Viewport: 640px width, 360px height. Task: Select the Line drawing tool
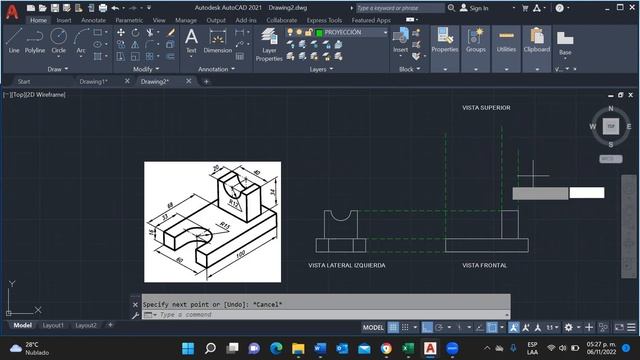tap(13, 40)
